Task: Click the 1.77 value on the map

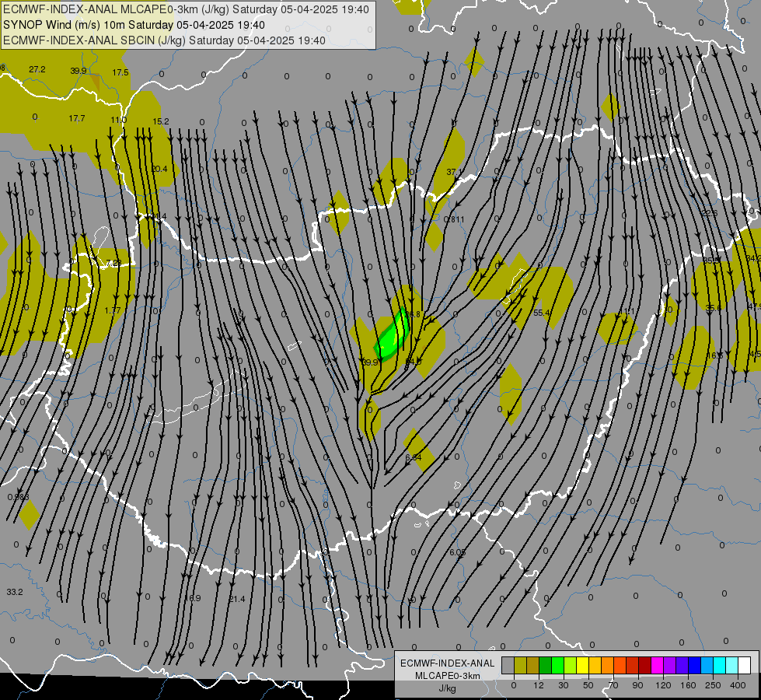Action: [x=113, y=310]
